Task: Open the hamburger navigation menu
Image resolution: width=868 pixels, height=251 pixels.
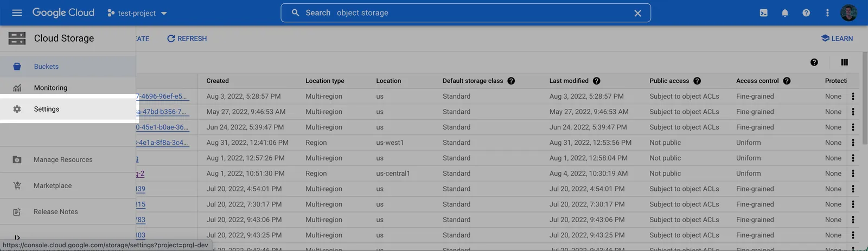Action: pyautogui.click(x=17, y=12)
